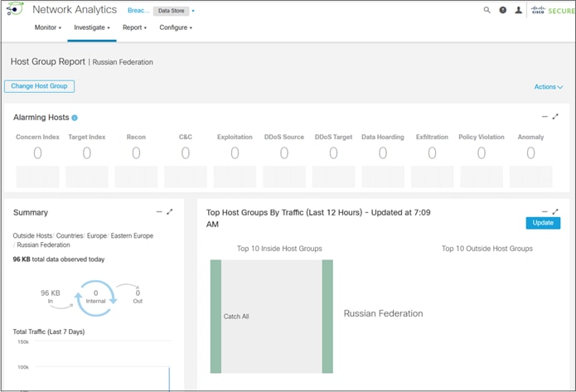Expand the Top Host Groups panel fullscreen
The width and height of the screenshot is (576, 392).
555,211
